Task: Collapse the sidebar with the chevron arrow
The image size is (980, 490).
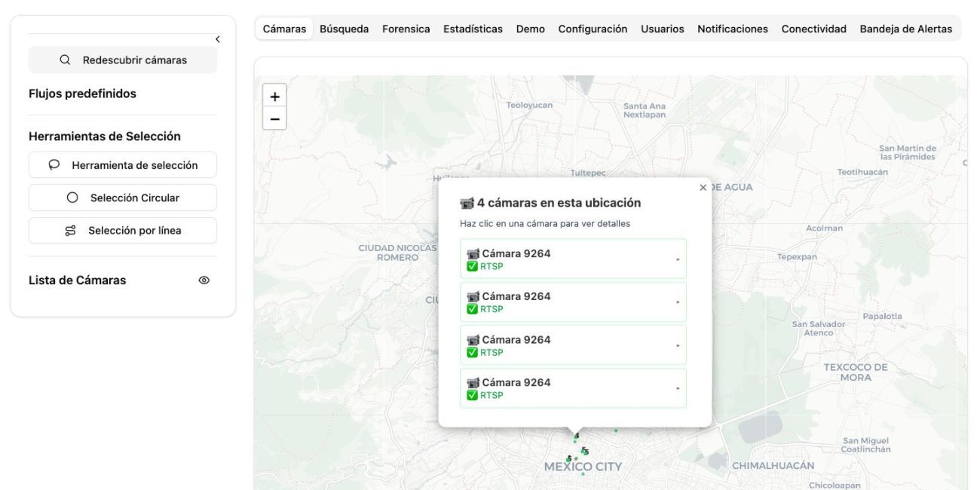Action: point(217,39)
